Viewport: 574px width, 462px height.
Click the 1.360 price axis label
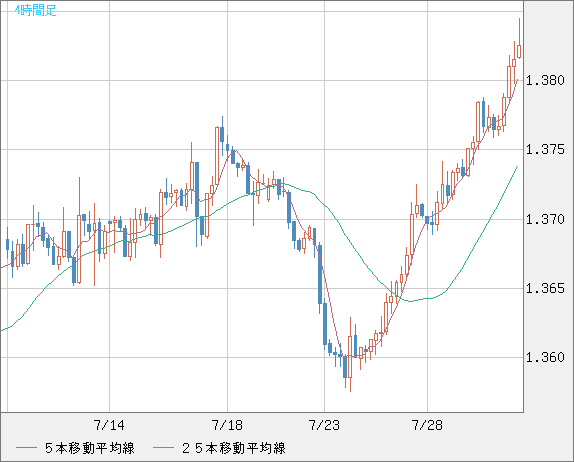click(x=545, y=357)
